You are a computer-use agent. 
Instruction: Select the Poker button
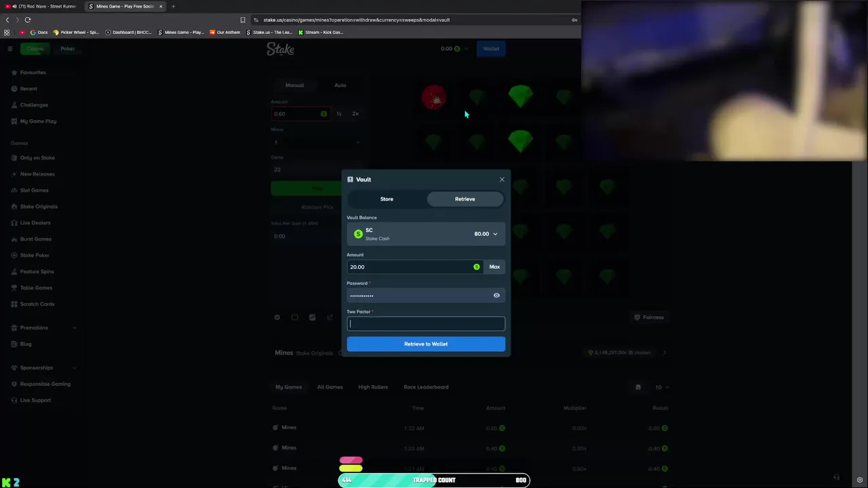[x=68, y=49]
